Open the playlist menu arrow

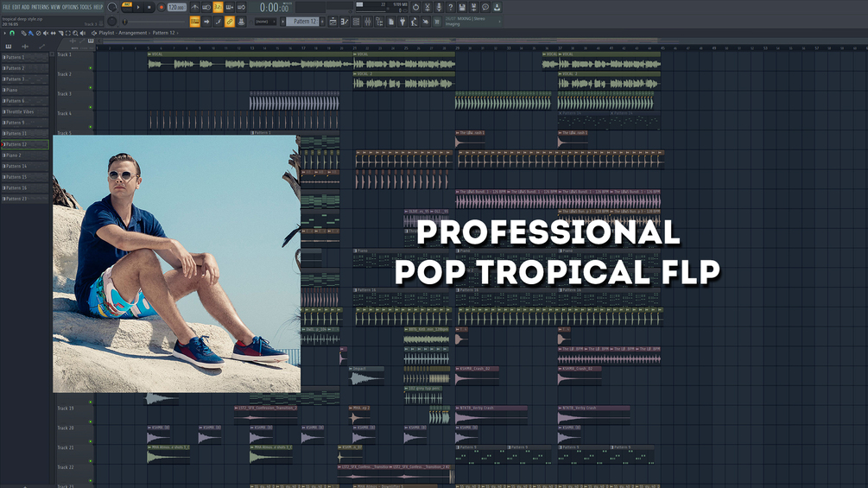point(4,33)
